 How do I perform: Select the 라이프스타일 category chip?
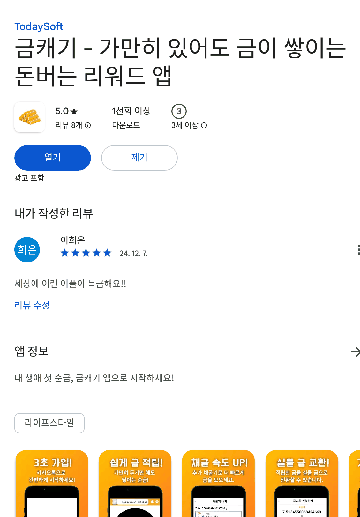(49, 423)
